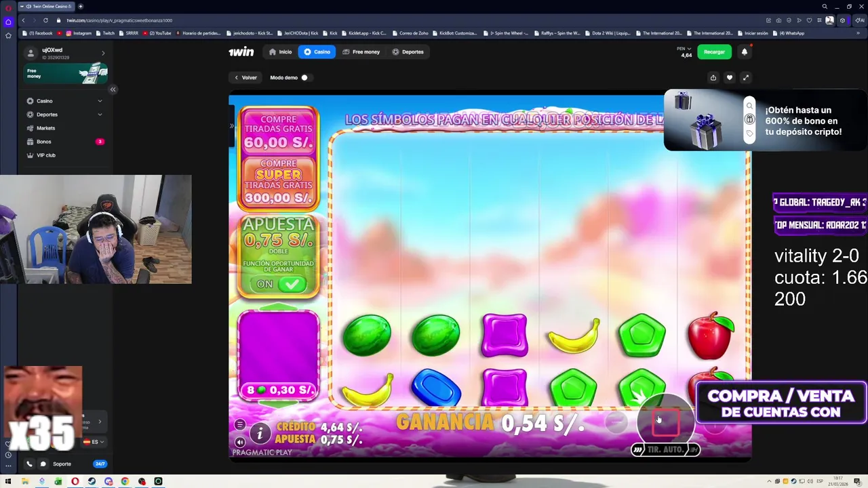Click the green Recargar button

point(714,52)
